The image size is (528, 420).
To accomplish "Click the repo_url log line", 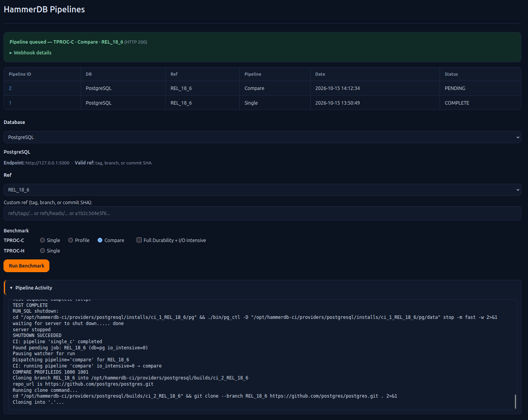I will tap(83, 384).
